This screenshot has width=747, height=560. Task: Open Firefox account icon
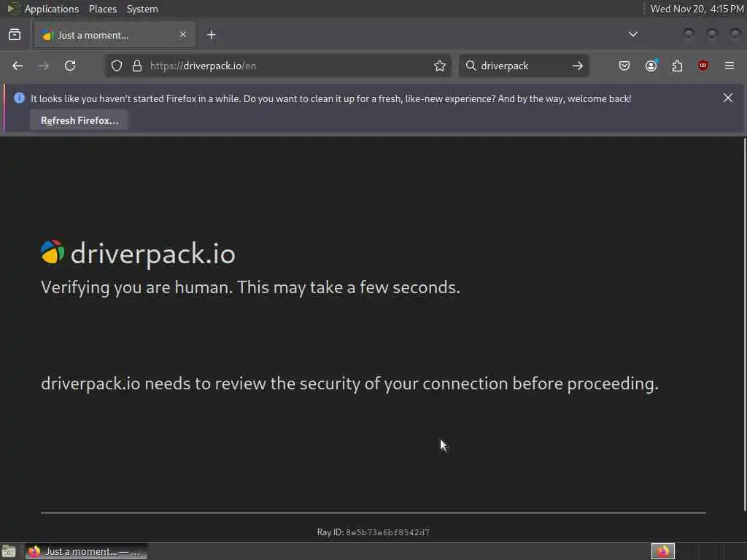coord(651,66)
